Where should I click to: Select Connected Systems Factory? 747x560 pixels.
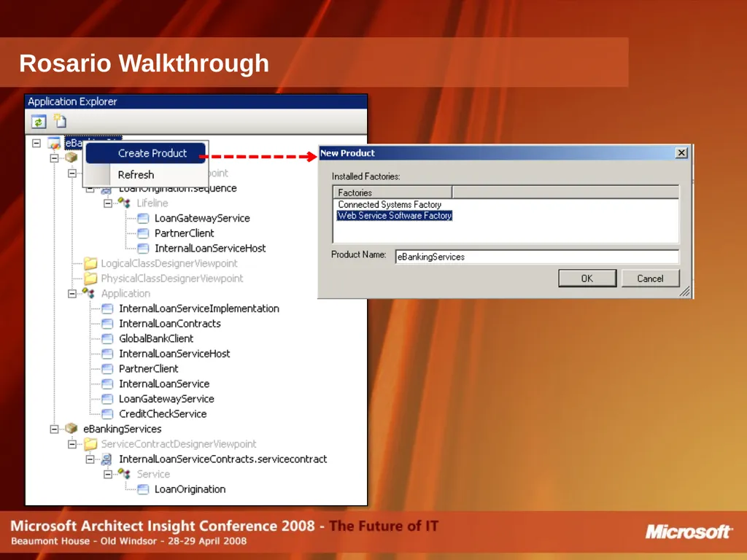(390, 204)
